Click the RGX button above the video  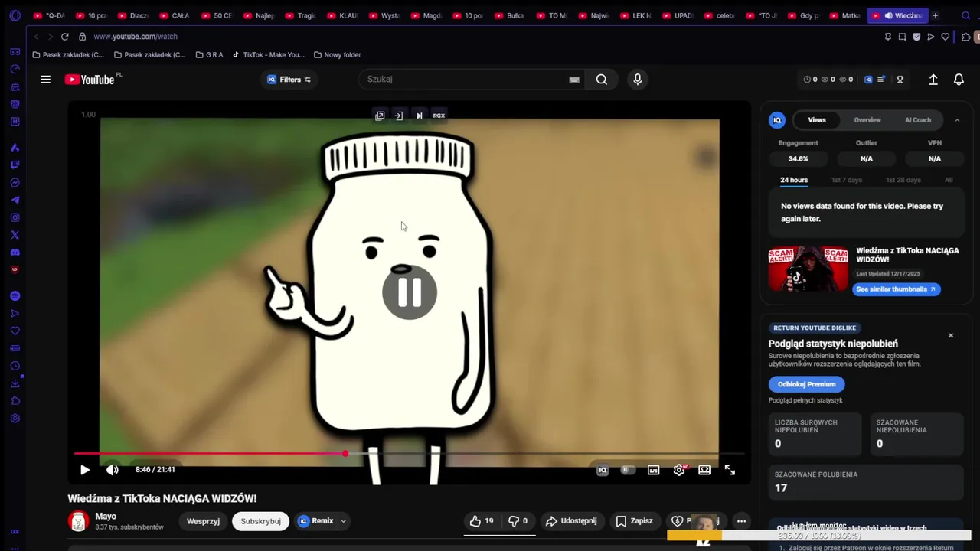click(x=439, y=116)
